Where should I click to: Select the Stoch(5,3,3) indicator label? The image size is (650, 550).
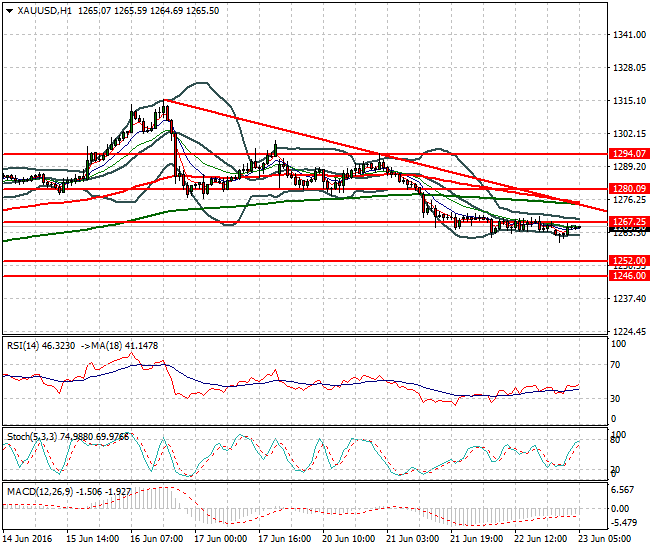[32, 436]
